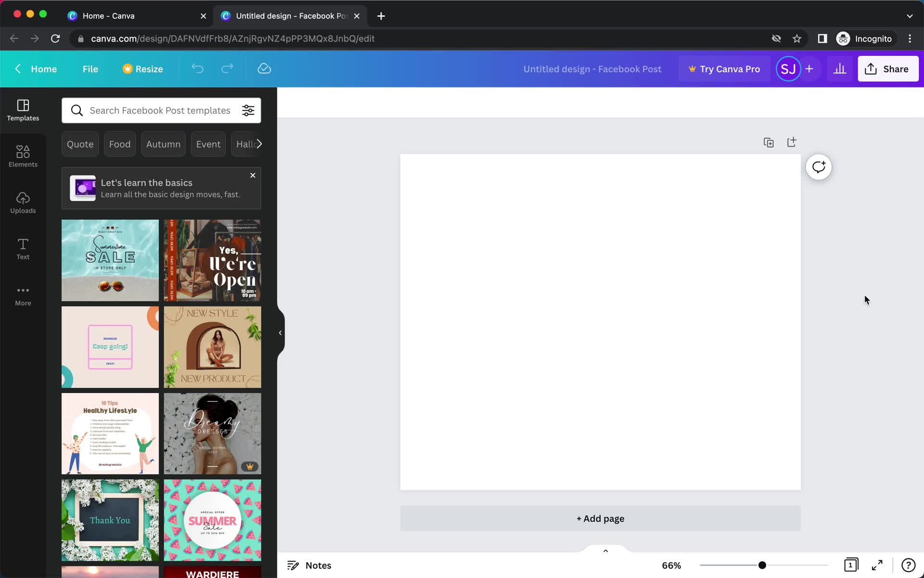Open the Text sidebar panel
The height and width of the screenshot is (578, 924).
tap(23, 249)
